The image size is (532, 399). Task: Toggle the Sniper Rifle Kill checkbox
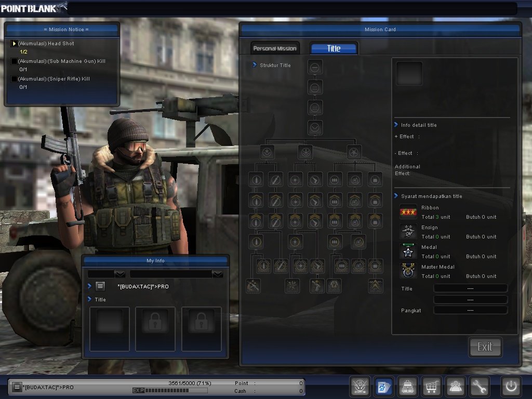[x=14, y=79]
